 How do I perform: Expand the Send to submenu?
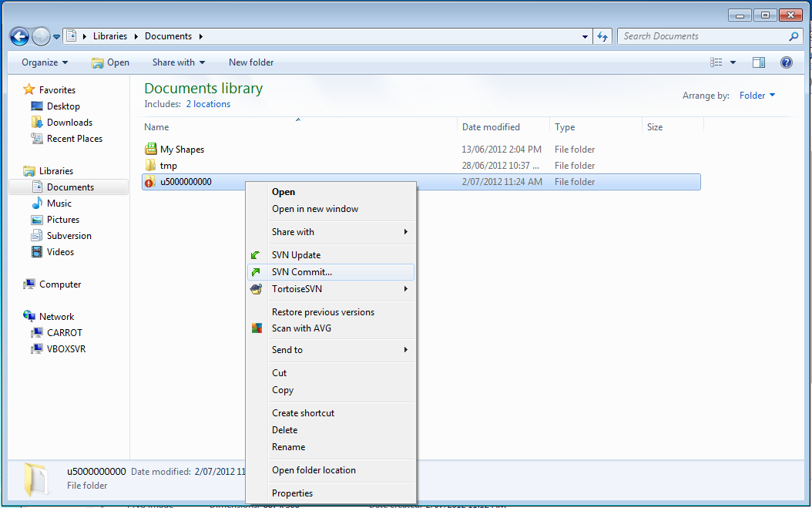coord(287,350)
